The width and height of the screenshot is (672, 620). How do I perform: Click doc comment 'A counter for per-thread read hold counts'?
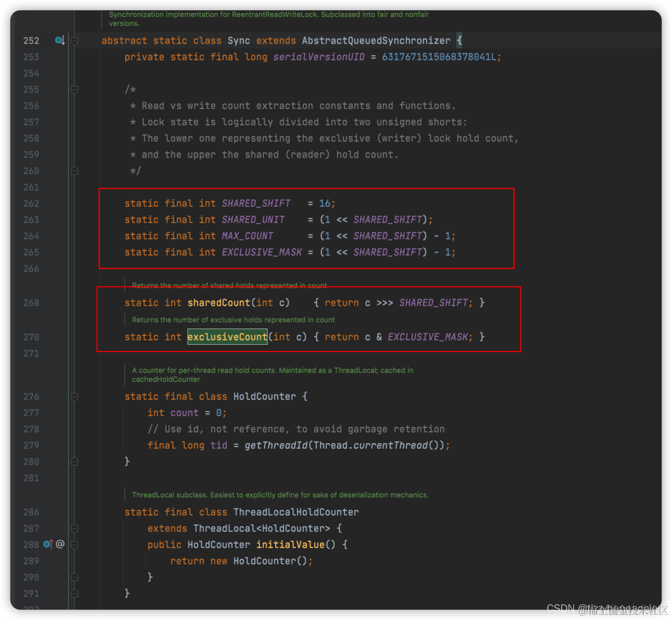coord(272,375)
